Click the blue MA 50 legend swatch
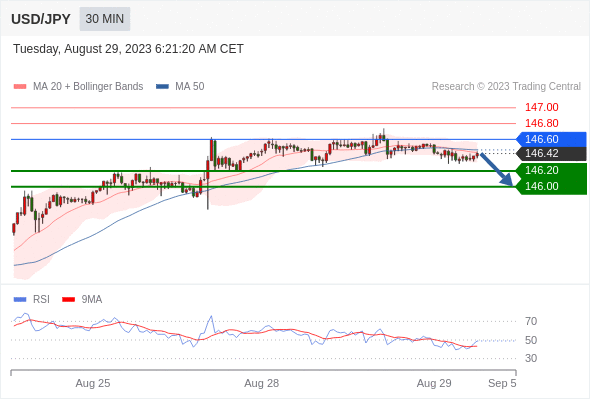The height and width of the screenshot is (400, 590). (x=162, y=87)
